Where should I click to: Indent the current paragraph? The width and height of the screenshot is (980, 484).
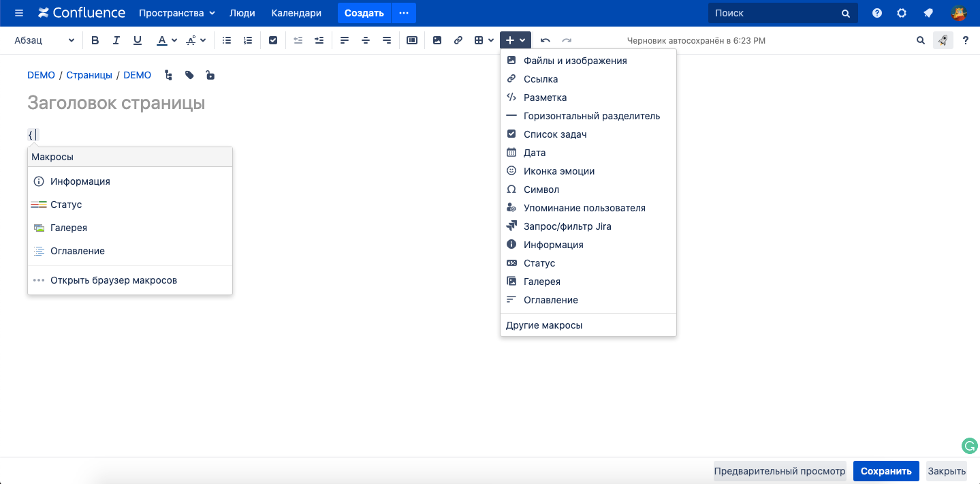point(319,40)
